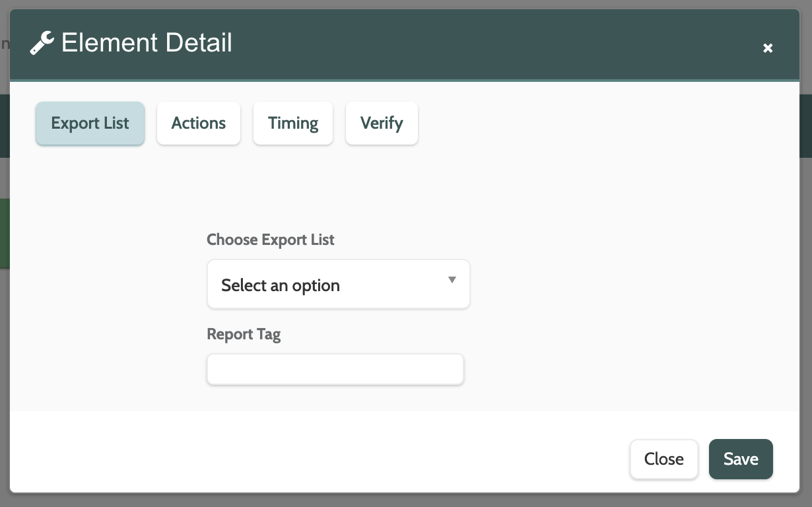Click the 'Choose Export List' label

click(x=271, y=240)
